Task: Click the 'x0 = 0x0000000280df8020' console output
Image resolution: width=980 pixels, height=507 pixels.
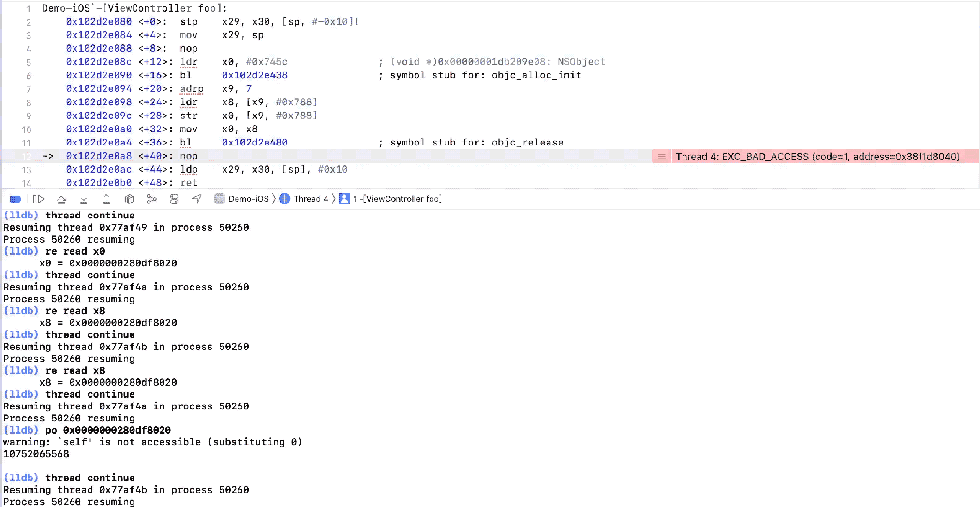Action: tap(108, 263)
